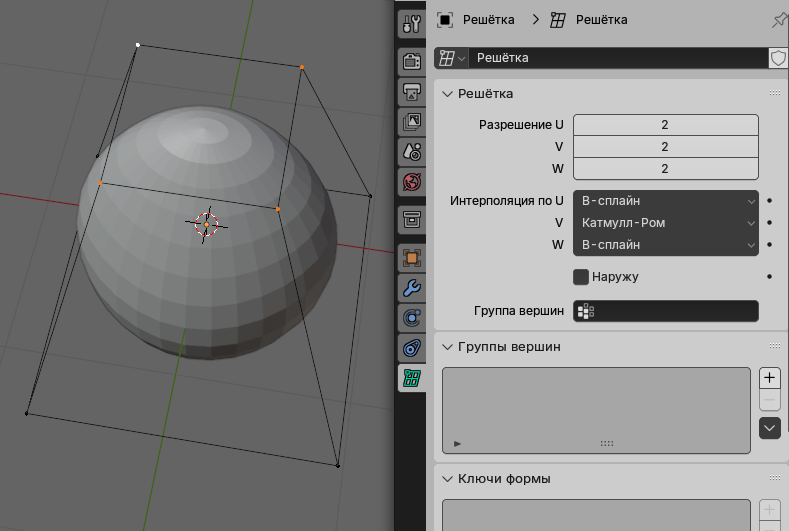The width and height of the screenshot is (789, 531).
Task: Click the Ключи формы panel drag handle
Action: 775,478
